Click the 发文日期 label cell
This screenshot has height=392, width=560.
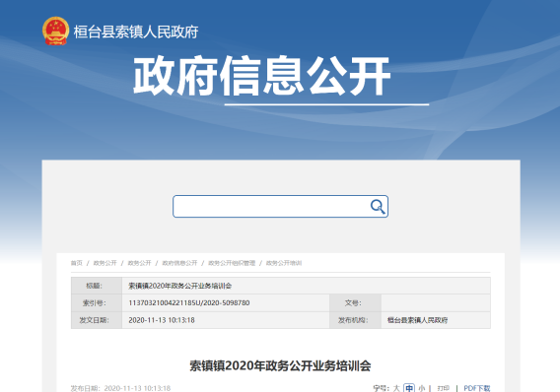pyautogui.click(x=97, y=320)
